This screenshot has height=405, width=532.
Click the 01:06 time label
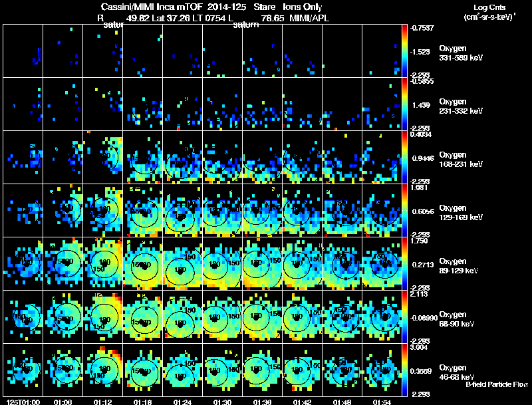(63, 402)
